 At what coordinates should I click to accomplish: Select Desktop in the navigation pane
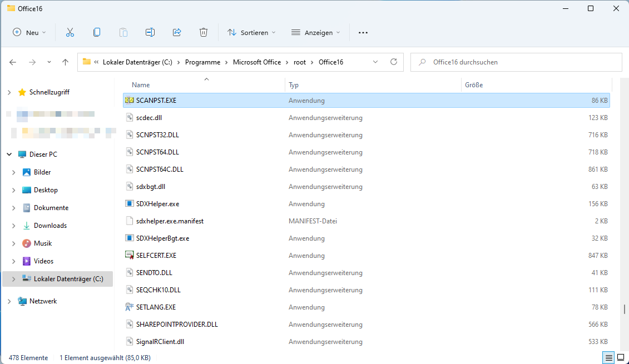[46, 190]
